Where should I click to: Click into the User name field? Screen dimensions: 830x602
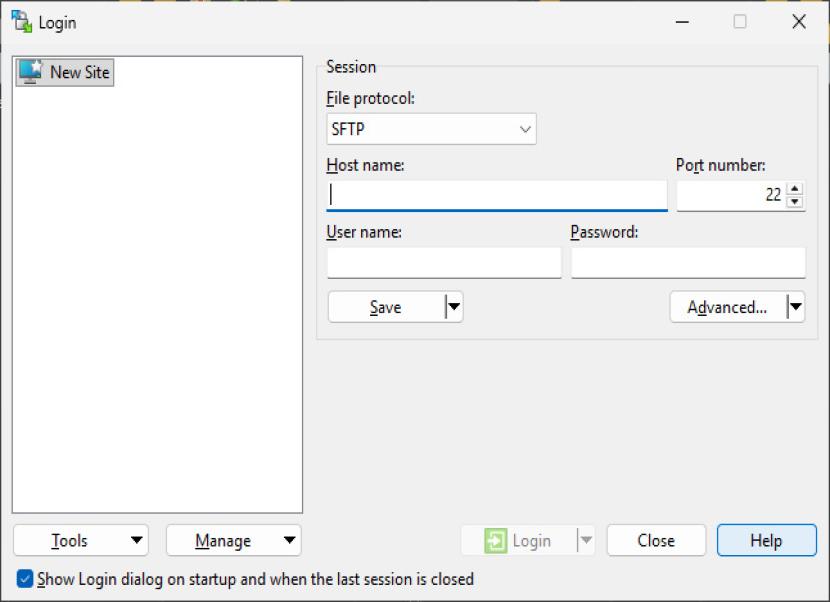(444, 263)
